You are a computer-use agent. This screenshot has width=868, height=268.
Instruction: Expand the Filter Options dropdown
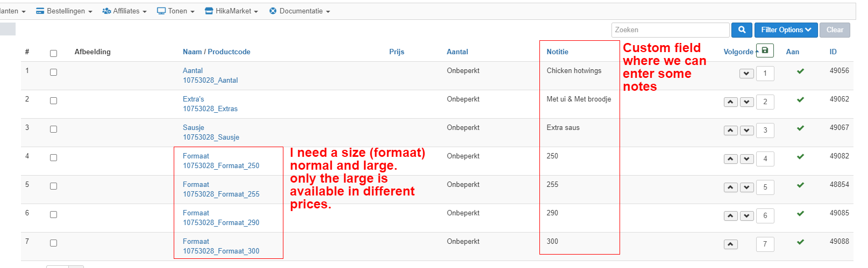[786, 30]
